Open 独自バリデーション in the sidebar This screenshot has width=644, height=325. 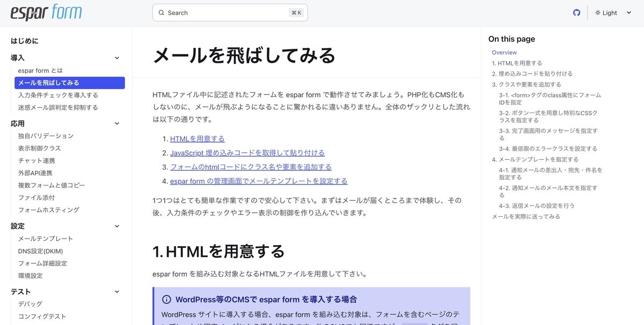46,136
